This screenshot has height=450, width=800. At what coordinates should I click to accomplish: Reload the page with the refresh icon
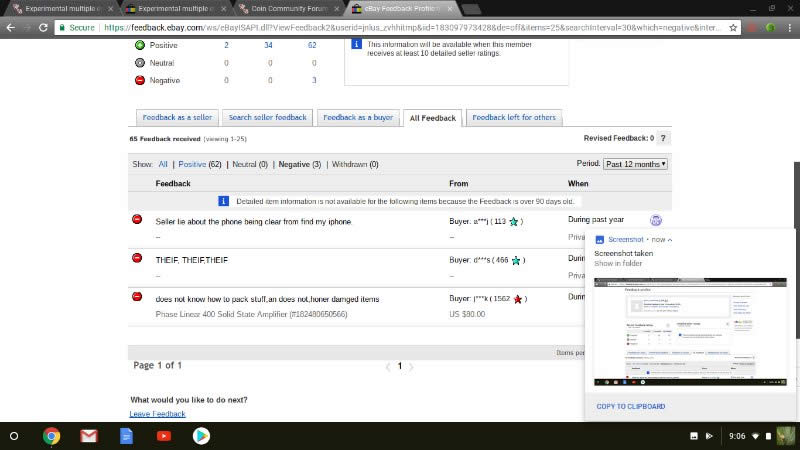coord(43,28)
